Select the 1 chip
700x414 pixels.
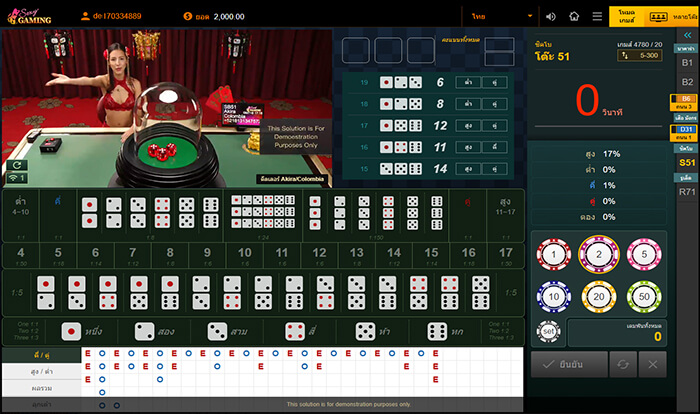click(x=554, y=255)
